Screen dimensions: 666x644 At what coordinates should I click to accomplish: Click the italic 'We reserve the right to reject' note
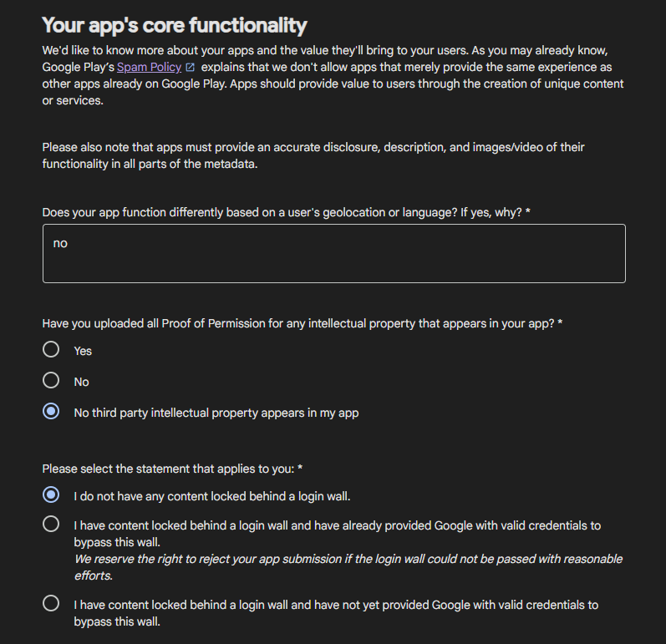[x=348, y=567]
